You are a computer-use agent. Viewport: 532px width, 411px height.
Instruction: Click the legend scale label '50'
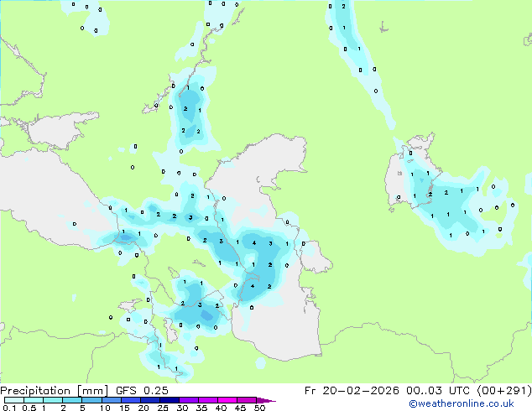coord(260,408)
